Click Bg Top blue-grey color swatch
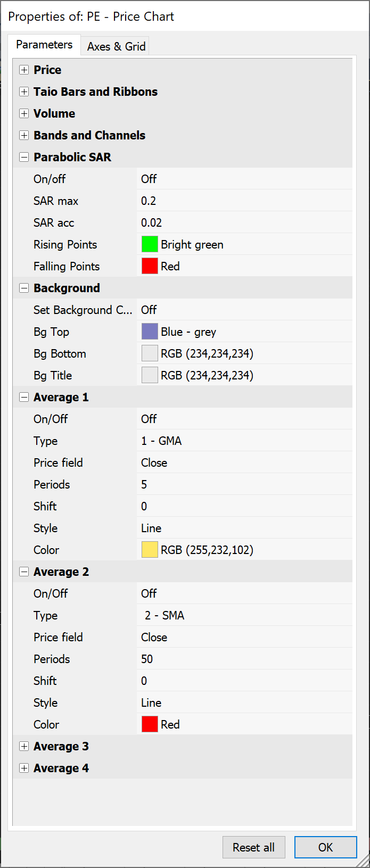 (x=150, y=332)
